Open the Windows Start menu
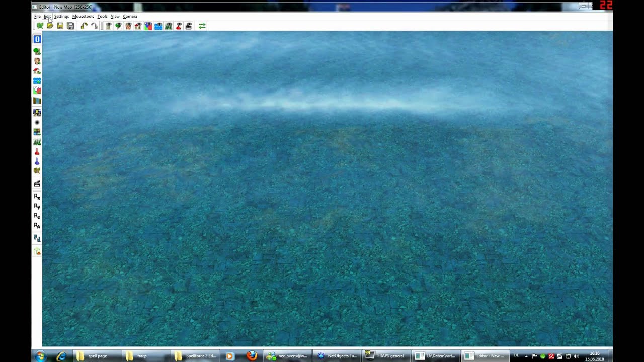 click(40, 356)
